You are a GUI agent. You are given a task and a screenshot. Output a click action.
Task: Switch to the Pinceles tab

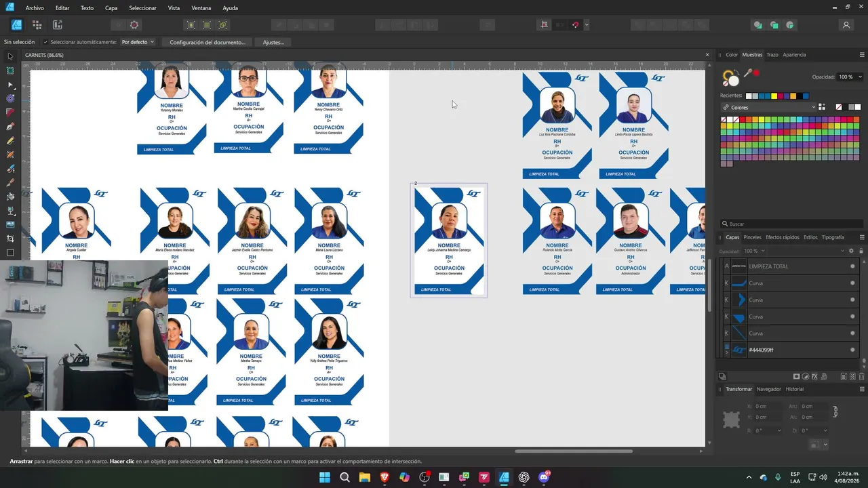(752, 237)
